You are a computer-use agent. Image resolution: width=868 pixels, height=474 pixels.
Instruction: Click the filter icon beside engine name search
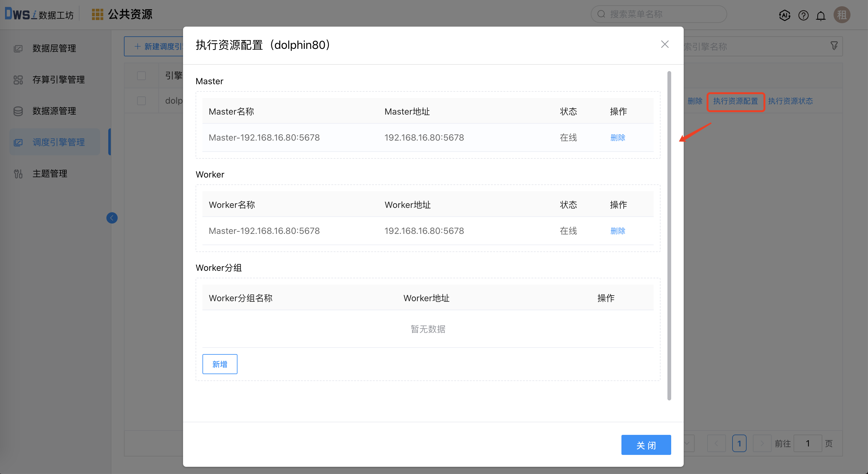[x=834, y=46]
